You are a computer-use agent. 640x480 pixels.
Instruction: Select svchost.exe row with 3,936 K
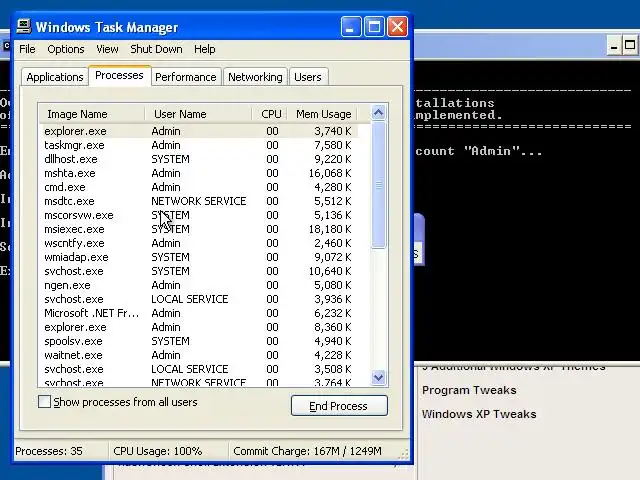tap(199, 299)
